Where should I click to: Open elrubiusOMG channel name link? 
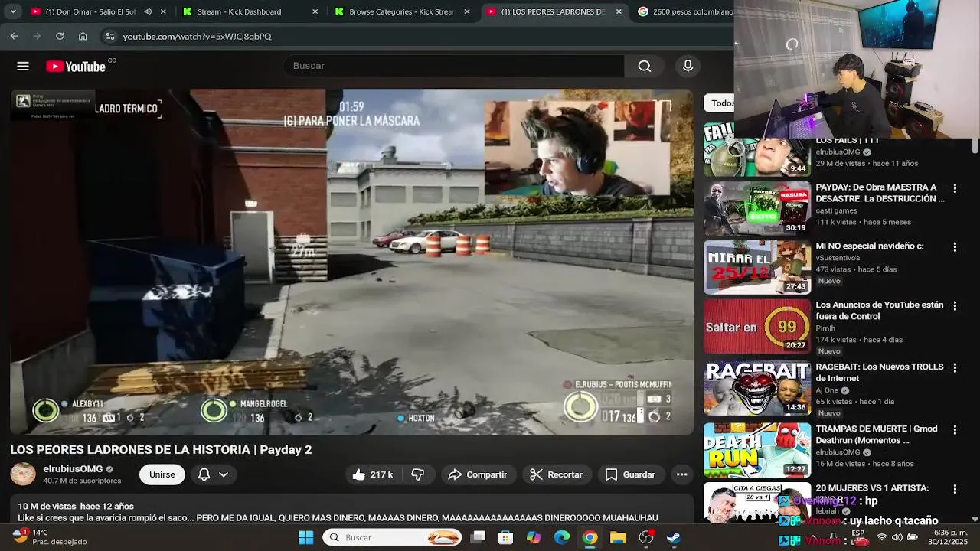[73, 469]
